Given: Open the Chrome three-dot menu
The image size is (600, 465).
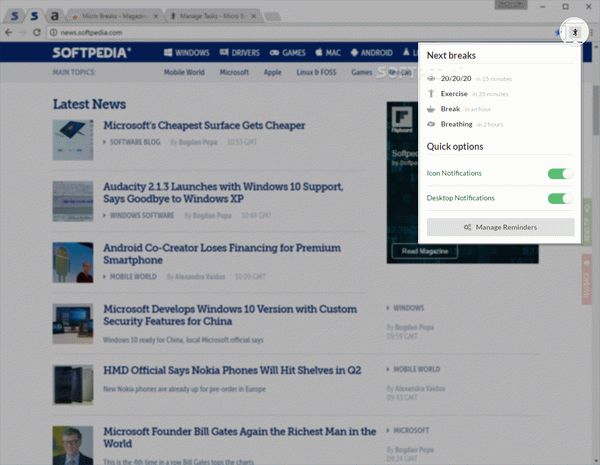Looking at the screenshot, I should (592, 33).
